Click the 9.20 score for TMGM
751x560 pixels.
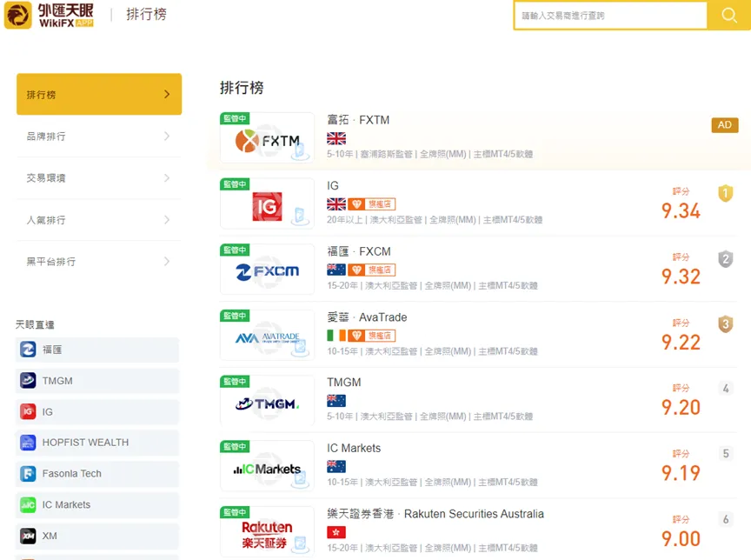pyautogui.click(x=681, y=407)
